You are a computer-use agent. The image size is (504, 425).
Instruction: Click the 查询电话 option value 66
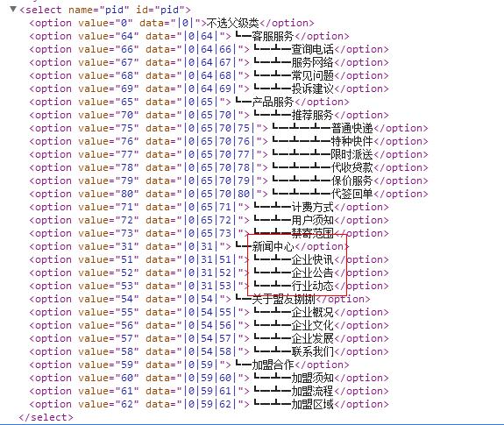coord(209,49)
